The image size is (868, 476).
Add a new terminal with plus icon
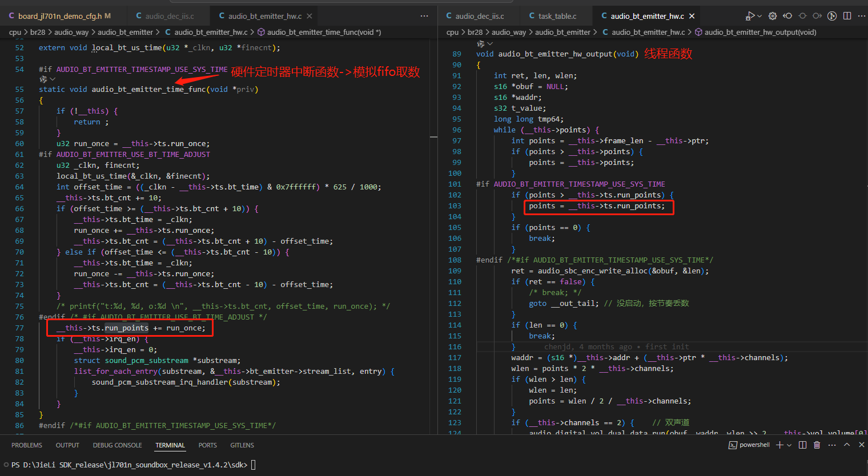pos(779,445)
